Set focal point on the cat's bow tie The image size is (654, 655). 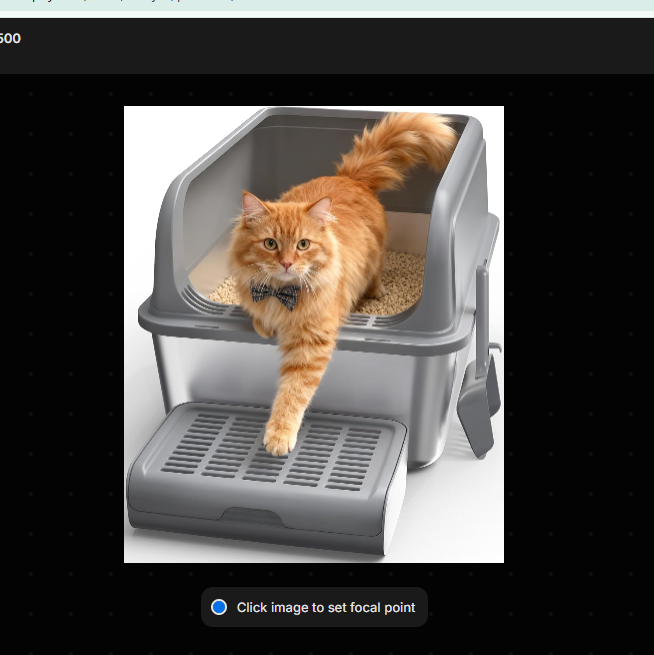(x=274, y=294)
